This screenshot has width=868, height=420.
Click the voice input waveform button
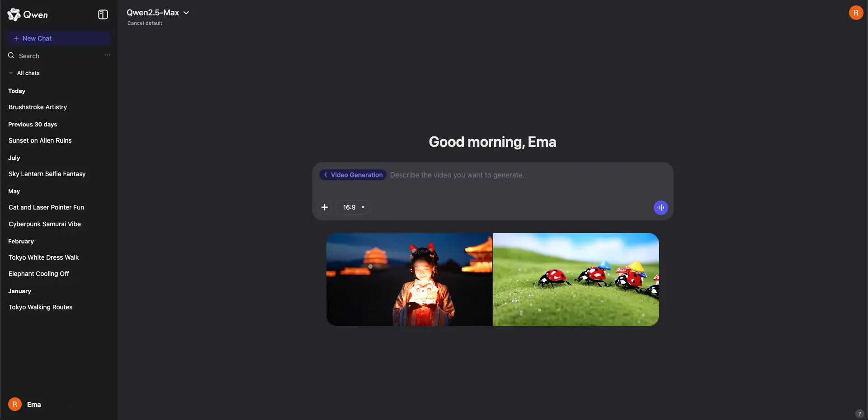coord(660,208)
